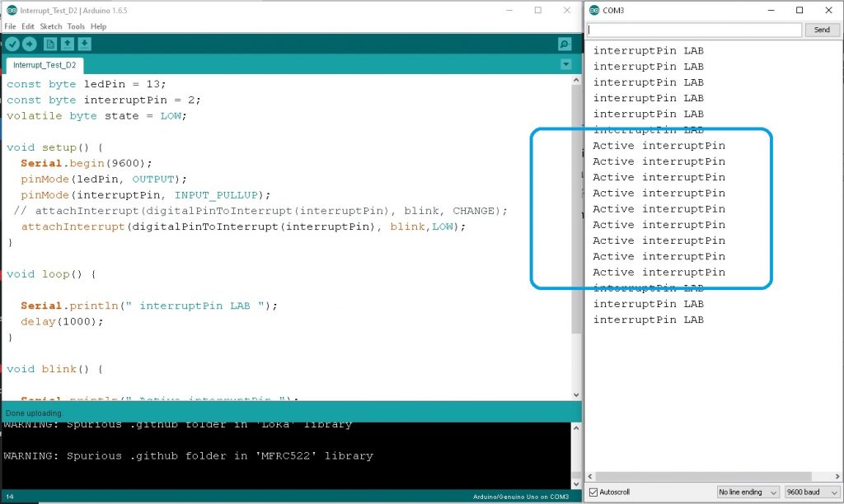
Task: Click the 'void blink() {' line
Action: pyautogui.click(x=54, y=369)
